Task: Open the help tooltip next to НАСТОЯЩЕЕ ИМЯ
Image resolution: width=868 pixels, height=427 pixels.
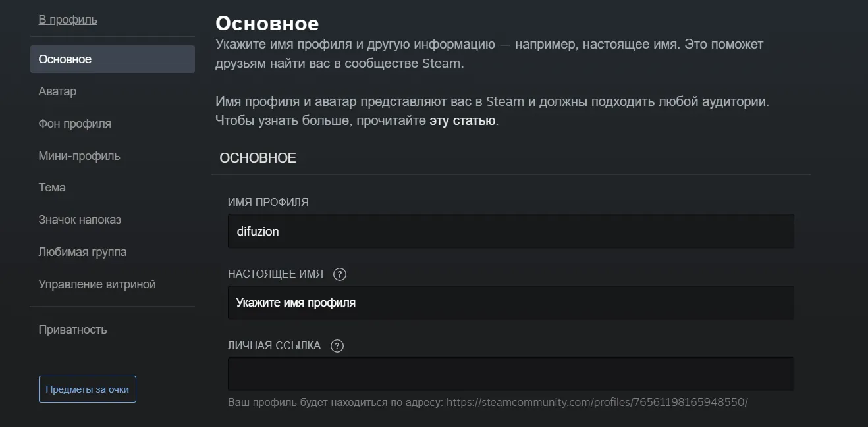Action: point(340,274)
